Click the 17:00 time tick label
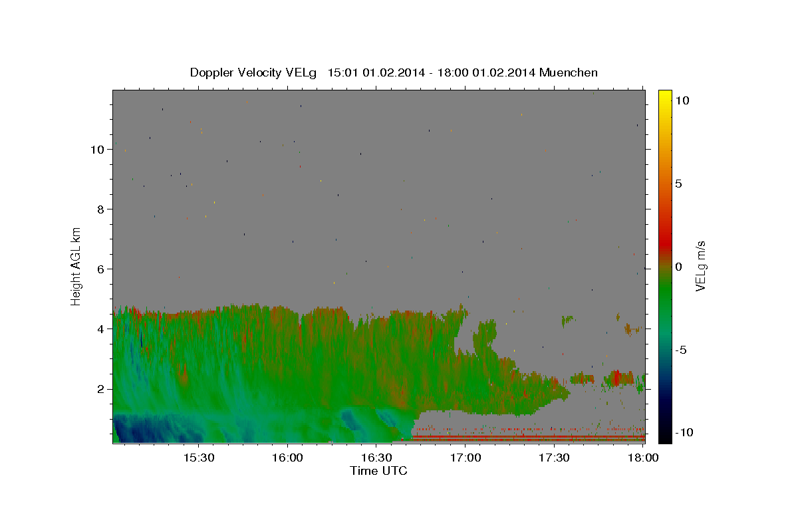The width and height of the screenshot is (798, 532). (x=465, y=458)
